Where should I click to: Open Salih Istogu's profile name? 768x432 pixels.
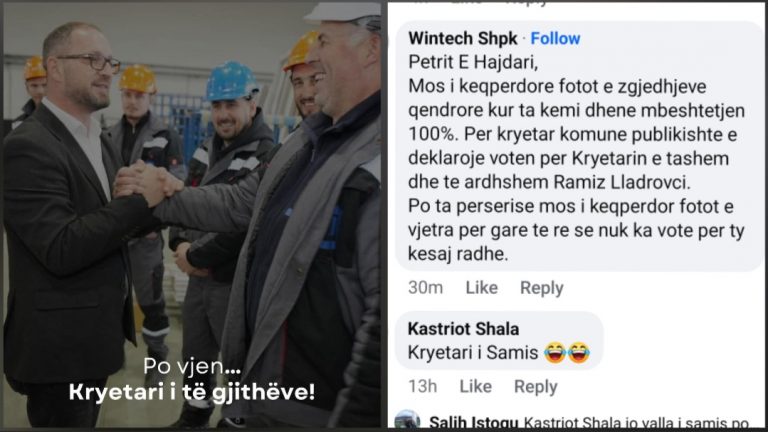pos(474,422)
